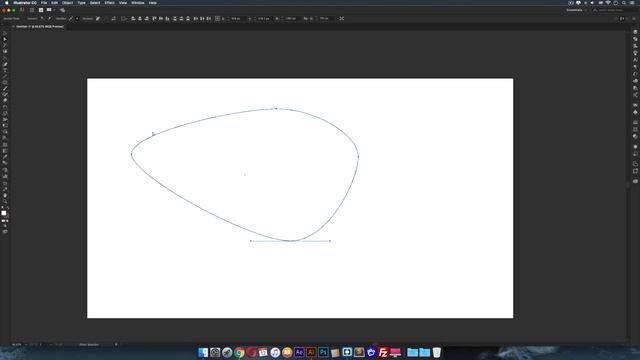Open FileZilla from the dock
Image resolution: width=640 pixels, height=360 pixels.
tap(383, 352)
